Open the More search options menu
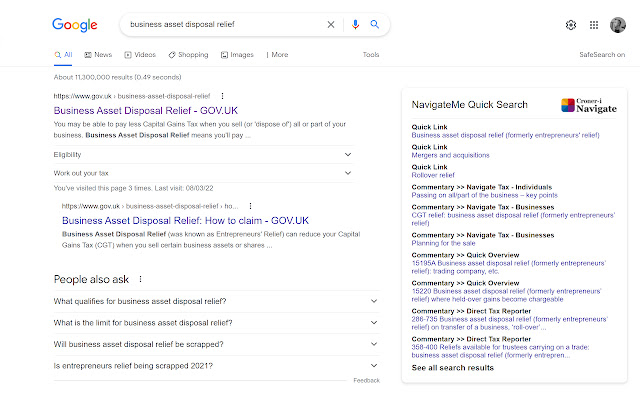Viewport: 640px width, 400px height. pos(277,55)
